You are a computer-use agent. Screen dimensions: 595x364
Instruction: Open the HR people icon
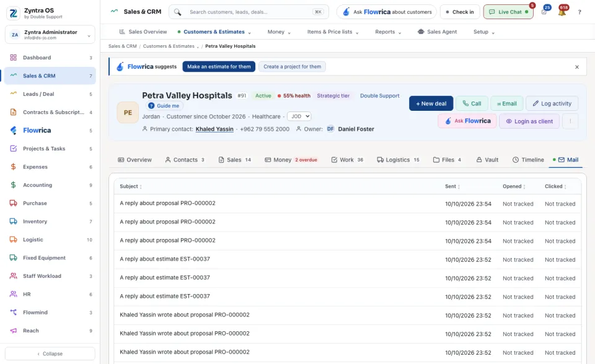[13, 294]
